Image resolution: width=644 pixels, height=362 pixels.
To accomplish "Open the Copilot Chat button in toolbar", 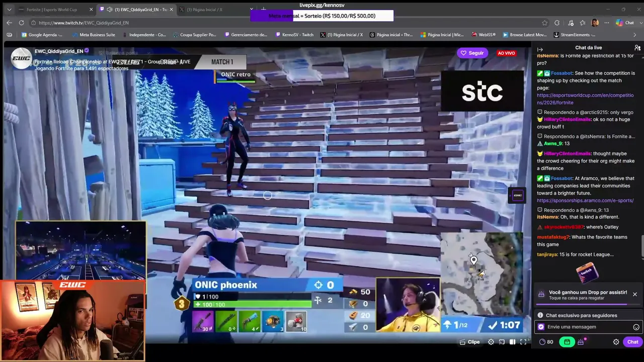I will tap(625, 23).
